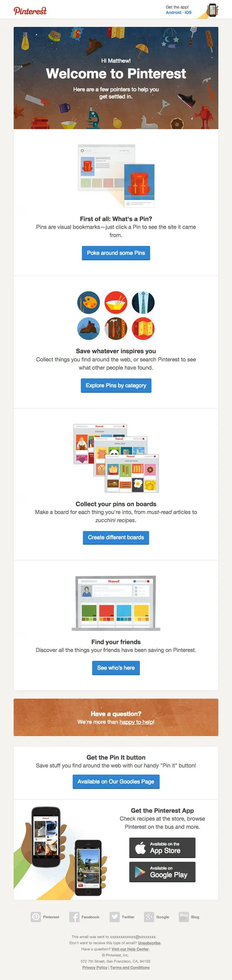Click the Unsubscribe link
232x980 pixels.
point(149,943)
